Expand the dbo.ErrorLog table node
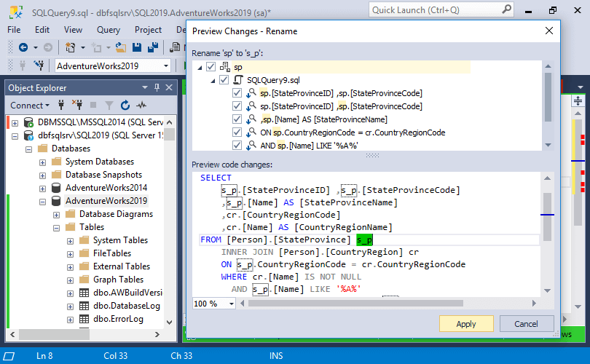 (x=71, y=320)
